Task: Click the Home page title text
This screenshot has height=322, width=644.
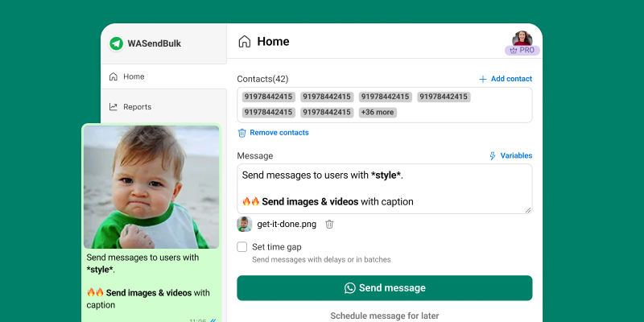Action: click(x=273, y=42)
